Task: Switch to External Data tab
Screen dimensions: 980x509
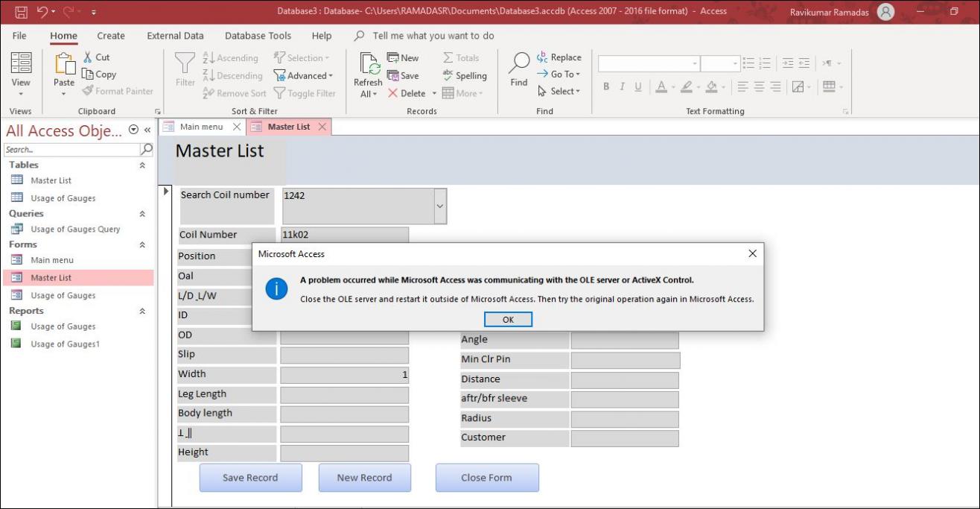Action: click(x=175, y=36)
